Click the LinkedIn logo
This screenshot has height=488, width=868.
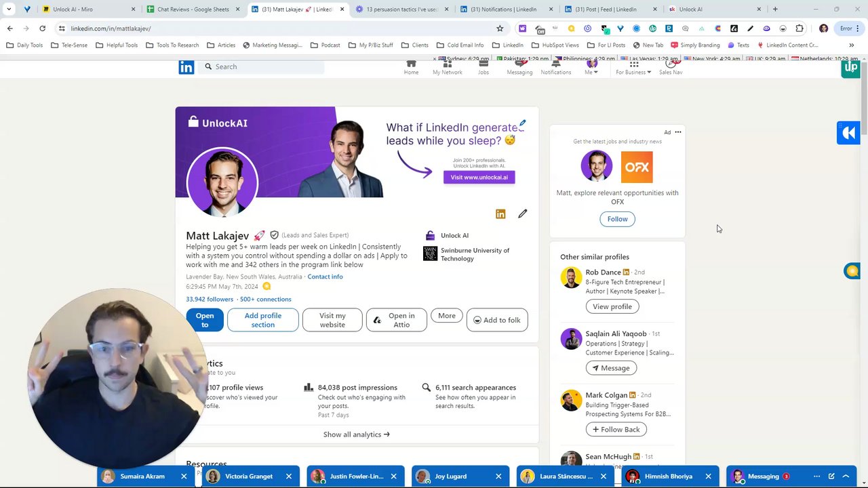(x=186, y=67)
